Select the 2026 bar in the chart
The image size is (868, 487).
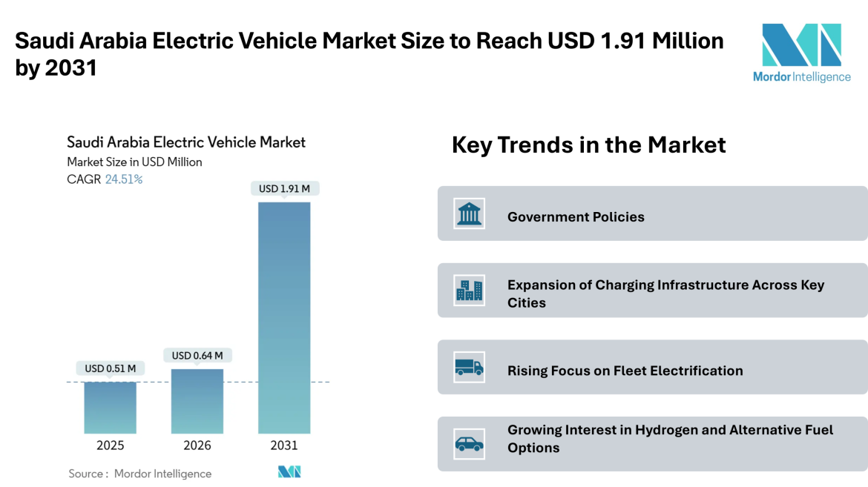point(197,401)
